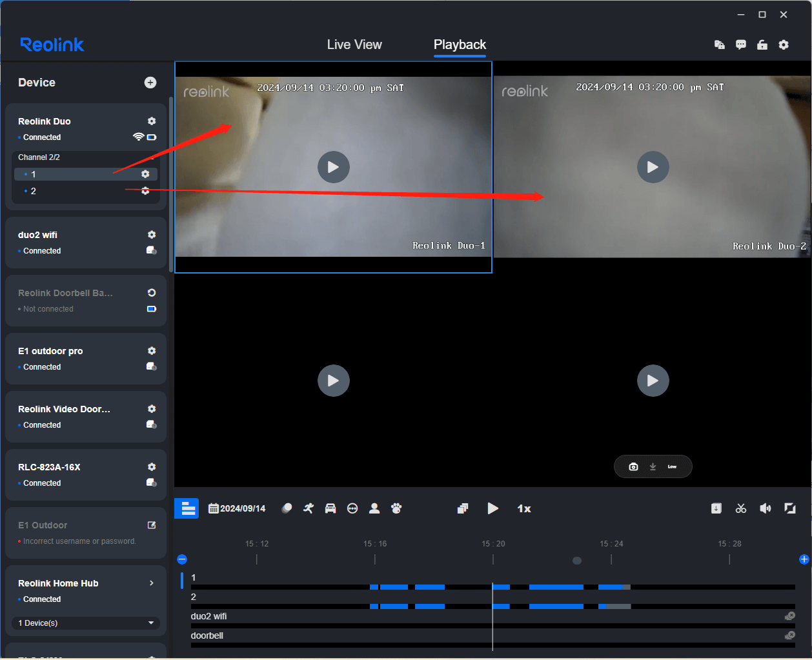Select the E1 outdoor pro device
This screenshot has width=812, height=660.
[86, 359]
